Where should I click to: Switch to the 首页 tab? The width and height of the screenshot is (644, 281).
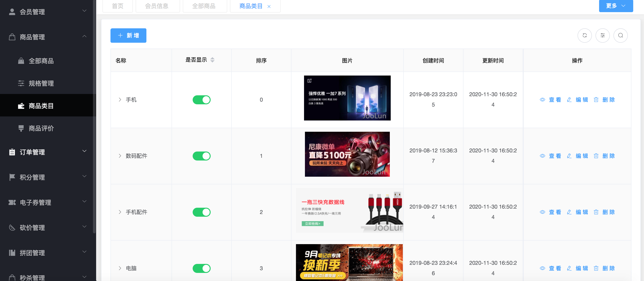click(x=117, y=6)
